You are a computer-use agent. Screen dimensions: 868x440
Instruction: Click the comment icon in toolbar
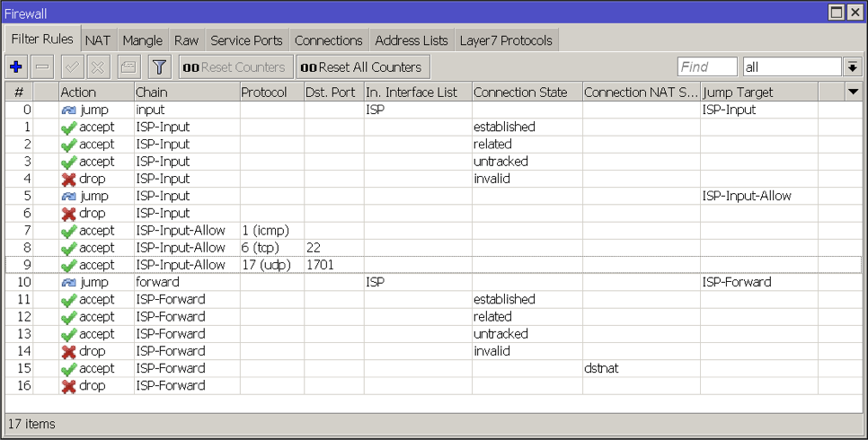128,67
